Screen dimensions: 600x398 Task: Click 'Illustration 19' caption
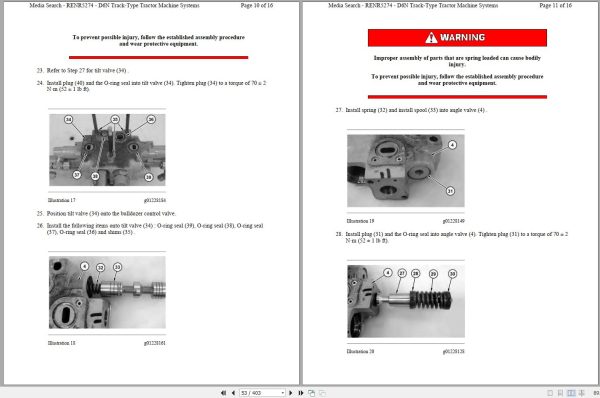pos(360,221)
